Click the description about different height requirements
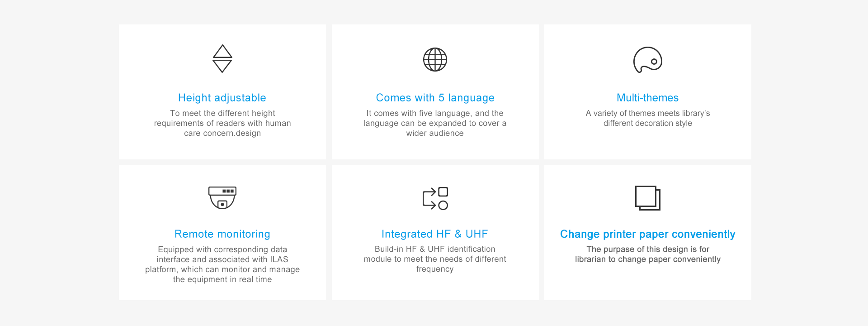The height and width of the screenshot is (326, 868). tap(222, 123)
